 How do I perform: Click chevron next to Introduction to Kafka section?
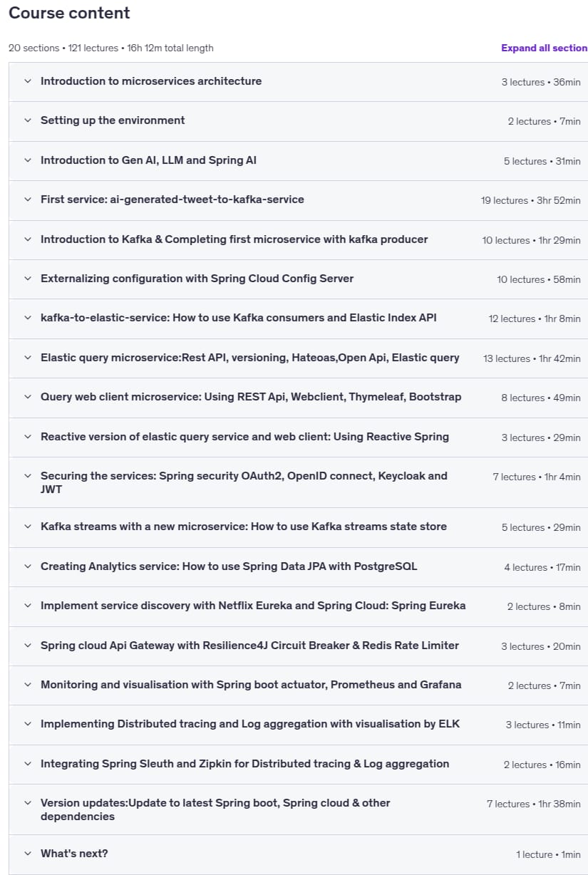[x=28, y=239]
